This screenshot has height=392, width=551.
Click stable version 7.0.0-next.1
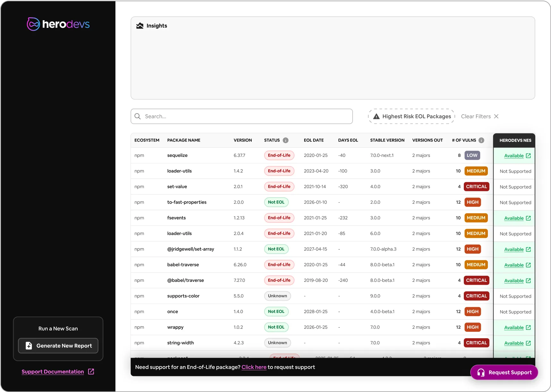382,155
